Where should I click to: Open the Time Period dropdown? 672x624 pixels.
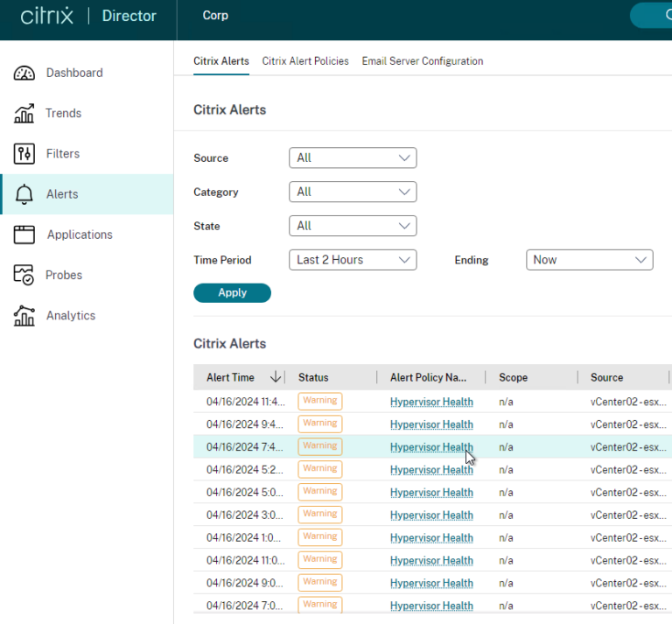point(353,260)
